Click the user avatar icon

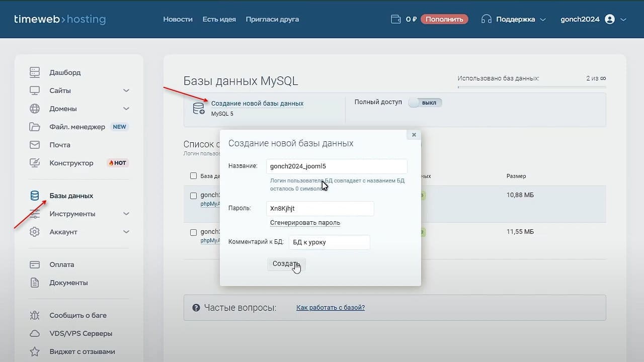[x=610, y=19]
